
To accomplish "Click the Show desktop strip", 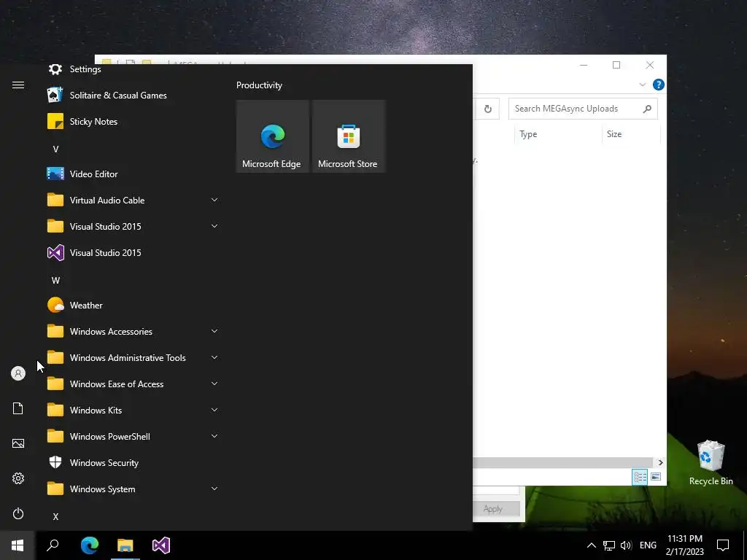I will point(745,545).
